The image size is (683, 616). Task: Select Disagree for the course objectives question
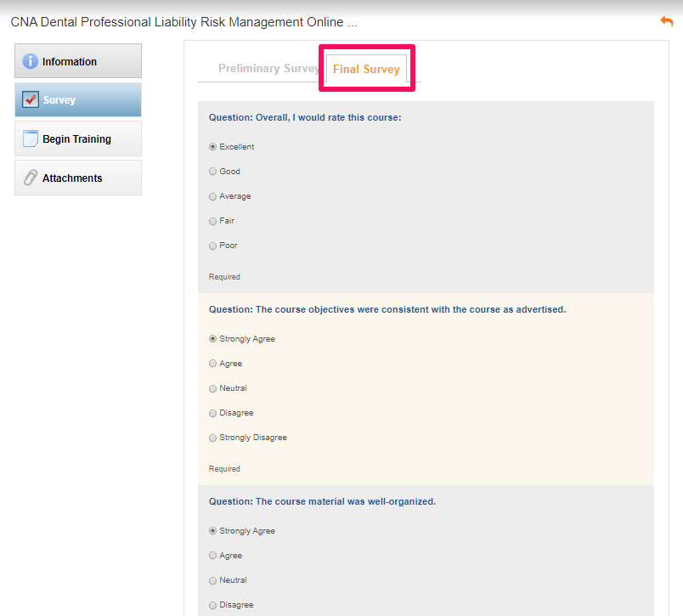coord(212,413)
